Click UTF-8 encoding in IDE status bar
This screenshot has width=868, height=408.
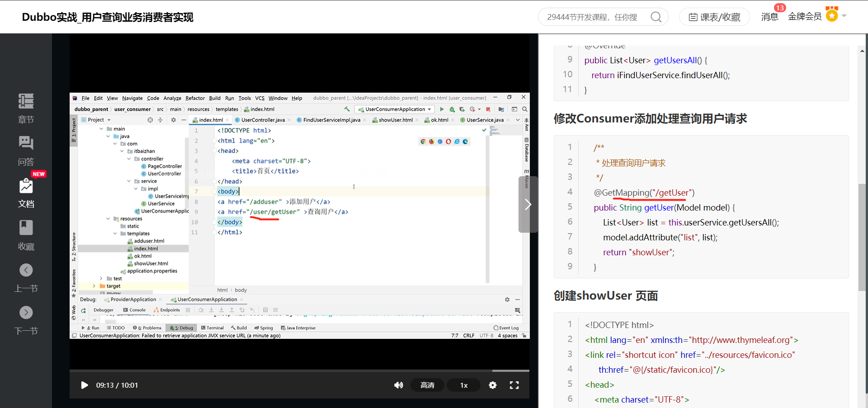(x=486, y=336)
